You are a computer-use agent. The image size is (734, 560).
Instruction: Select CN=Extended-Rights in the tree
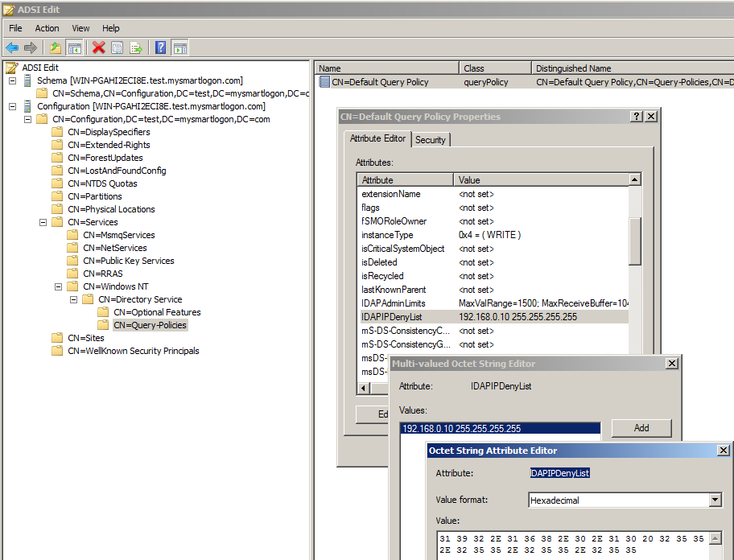click(x=109, y=145)
